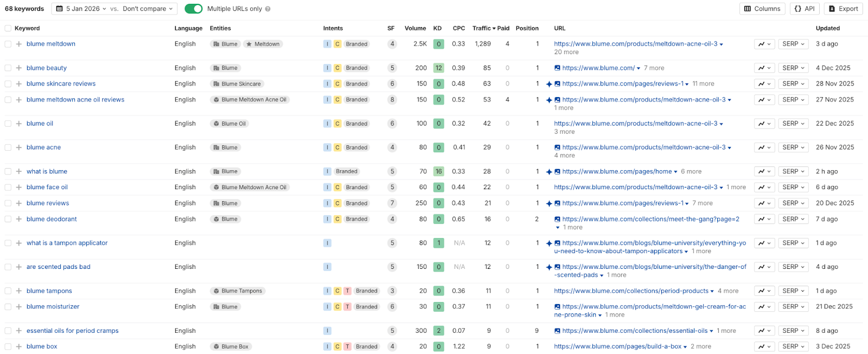The height and width of the screenshot is (354, 868).
Task: Click the plus icon next to blume meltdown
Action: 19,44
